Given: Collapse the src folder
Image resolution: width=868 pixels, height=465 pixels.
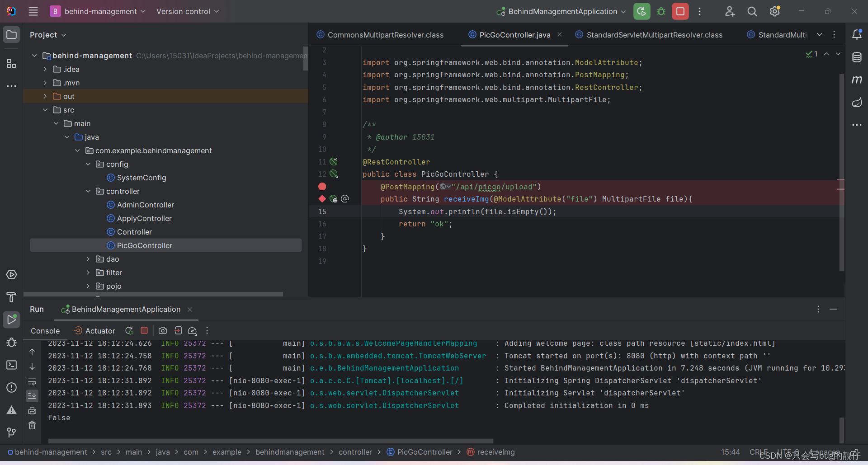Looking at the screenshot, I should point(45,110).
